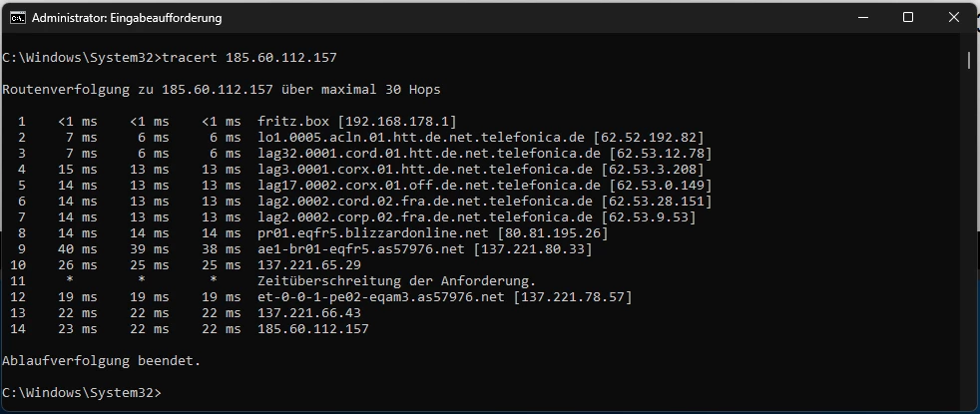Click the 'tracert 185.60.112.157' command text
This screenshot has width=980, height=414.
point(249,58)
